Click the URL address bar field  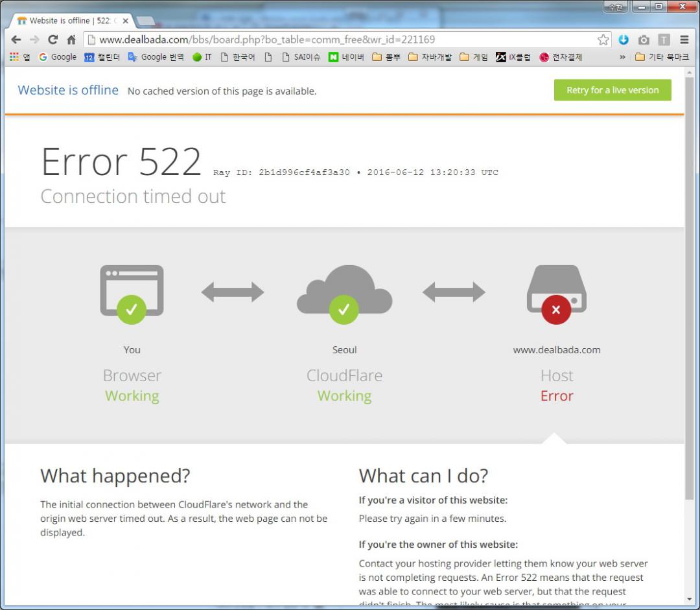(337, 40)
